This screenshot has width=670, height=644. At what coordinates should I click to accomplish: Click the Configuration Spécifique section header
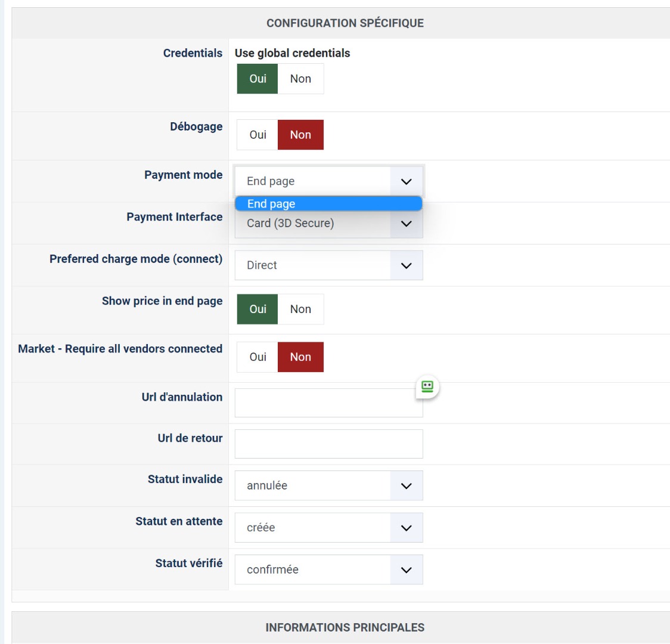[345, 23]
